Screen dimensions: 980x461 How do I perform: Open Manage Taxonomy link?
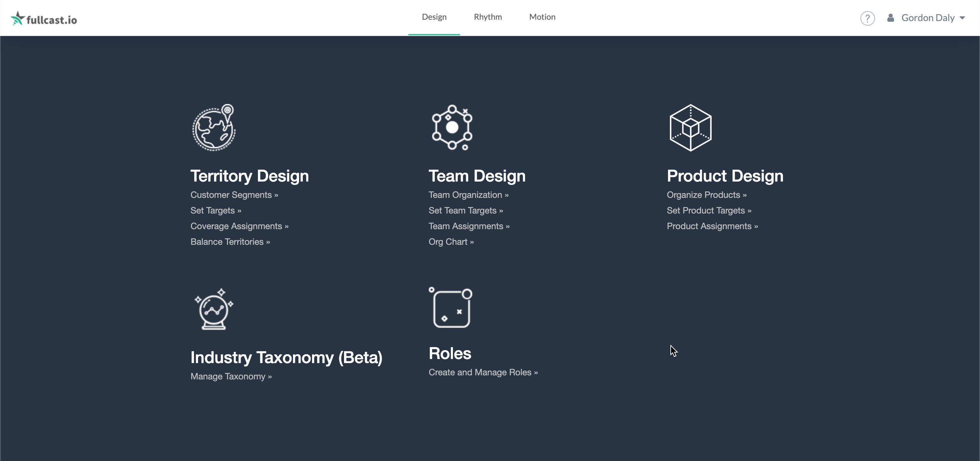coord(231,377)
